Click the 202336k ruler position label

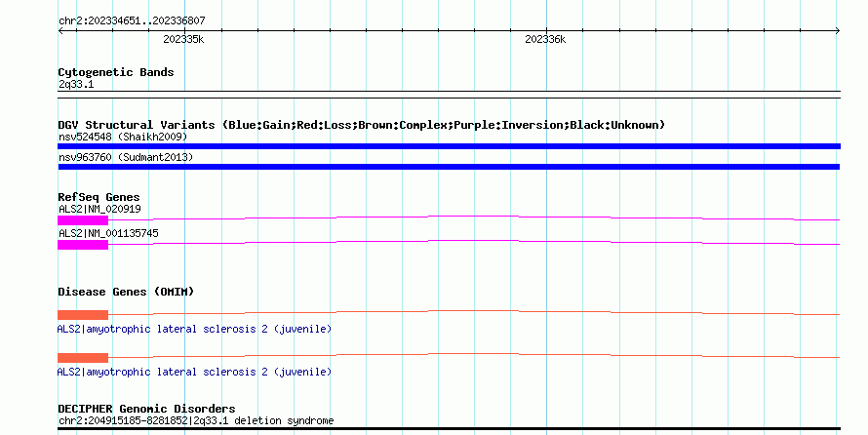click(545, 39)
